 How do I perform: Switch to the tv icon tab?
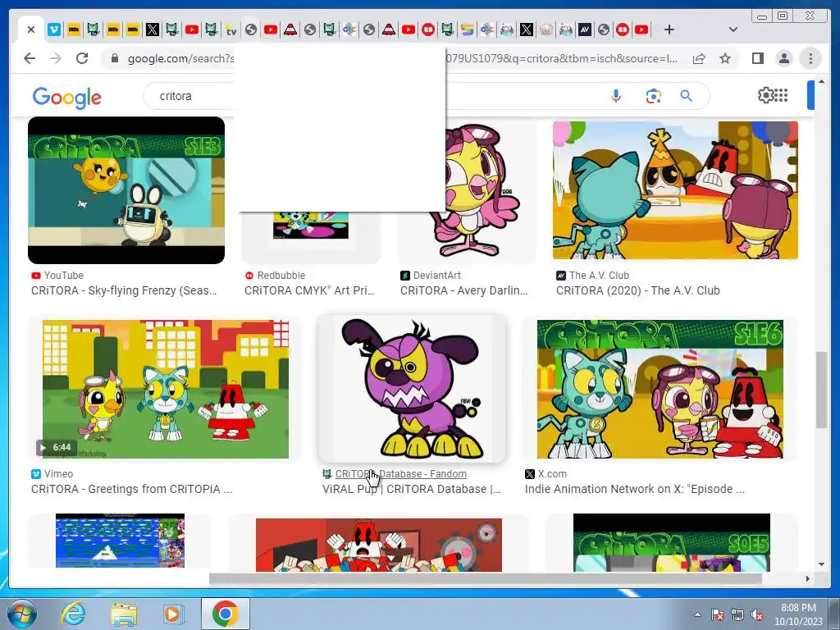coord(231,30)
